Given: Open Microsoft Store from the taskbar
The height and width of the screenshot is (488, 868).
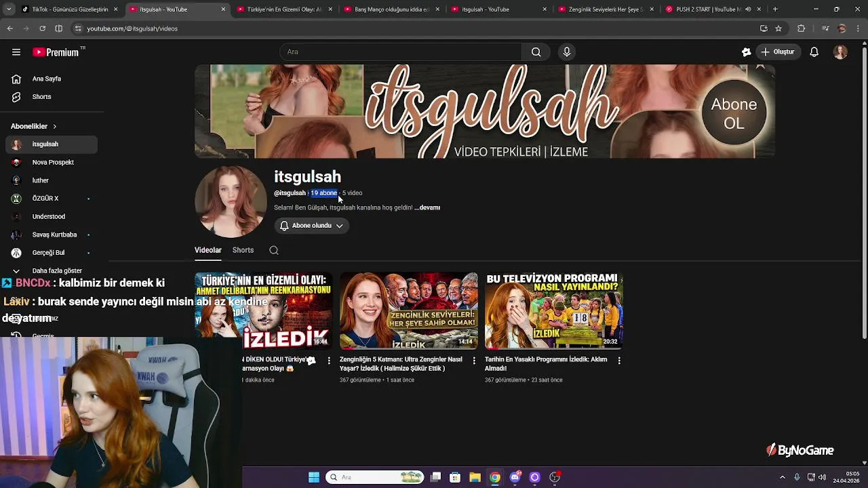Looking at the screenshot, I should [x=455, y=477].
